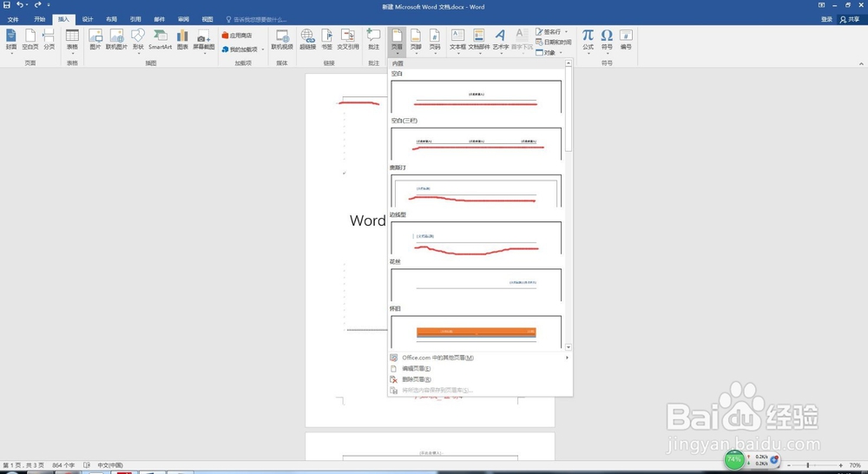
Task: Insert date and time (日期和时间)
Action: point(553,42)
